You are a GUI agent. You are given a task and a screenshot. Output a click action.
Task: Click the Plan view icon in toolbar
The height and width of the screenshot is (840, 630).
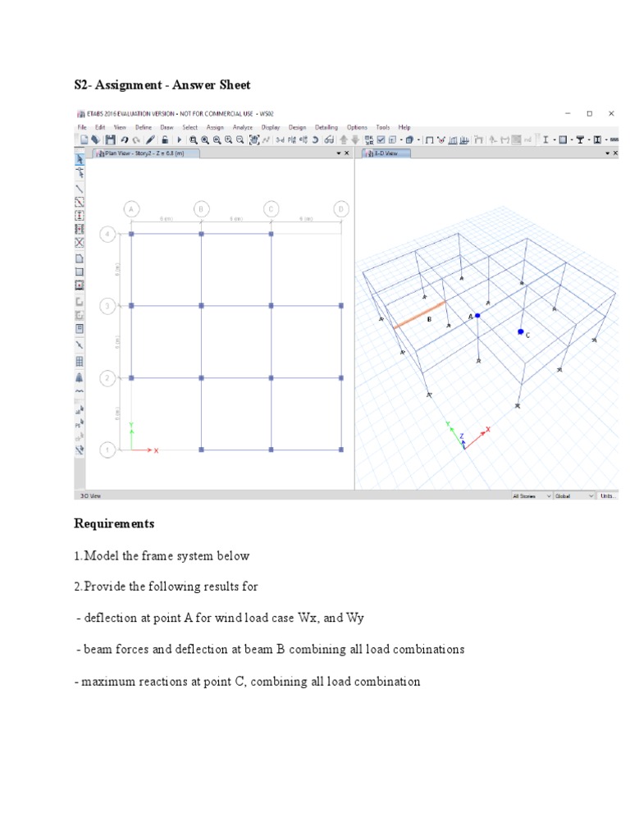click(291, 139)
